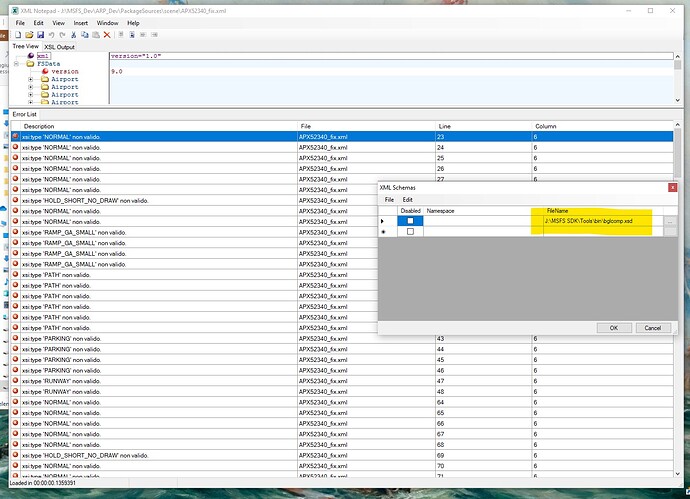690x499 pixels.
Task: Click the purple xml declaration node icon
Action: 31,56
